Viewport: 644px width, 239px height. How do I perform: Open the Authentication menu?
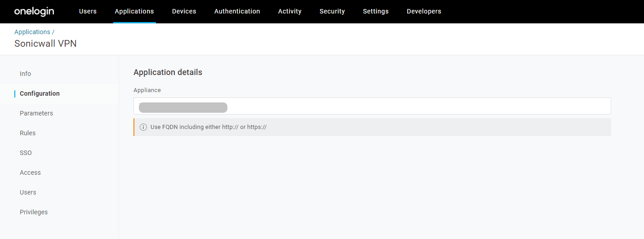(x=237, y=12)
